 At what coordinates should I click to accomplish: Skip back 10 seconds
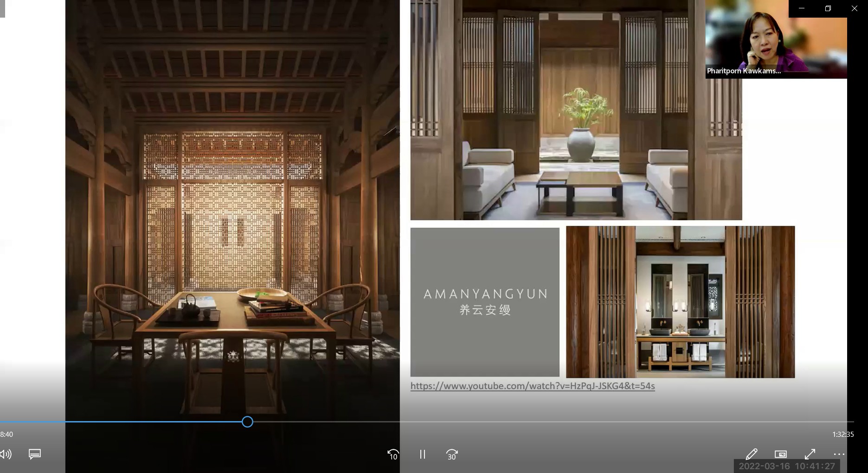[393, 454]
